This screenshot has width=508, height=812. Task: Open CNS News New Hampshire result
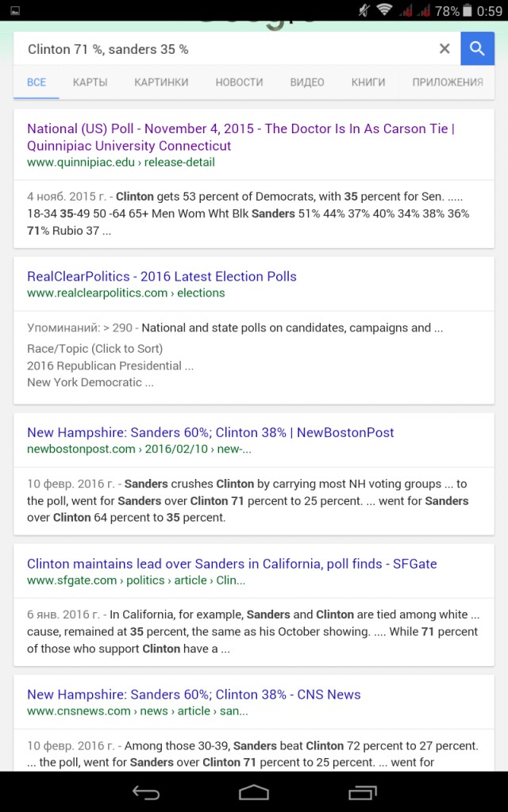(x=194, y=695)
